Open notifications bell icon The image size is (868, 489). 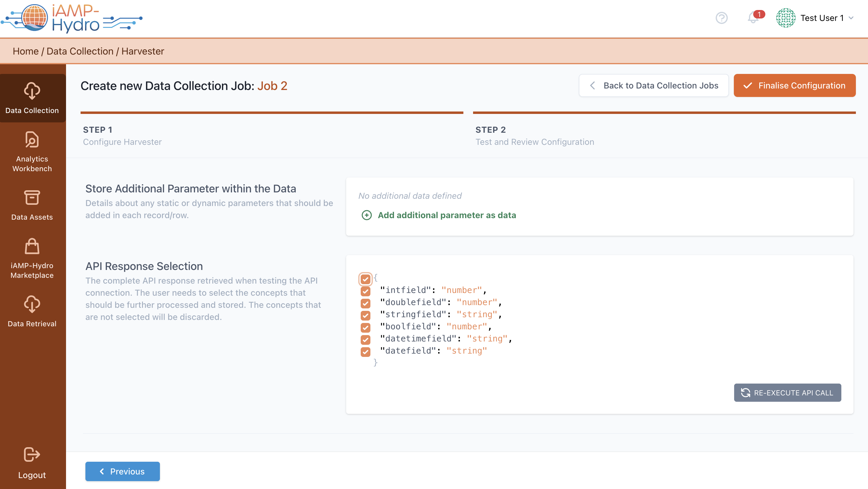(x=753, y=18)
